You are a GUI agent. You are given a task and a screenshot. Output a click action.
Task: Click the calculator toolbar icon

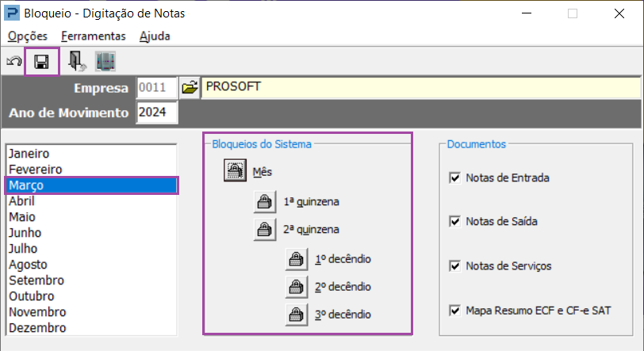[x=105, y=62]
